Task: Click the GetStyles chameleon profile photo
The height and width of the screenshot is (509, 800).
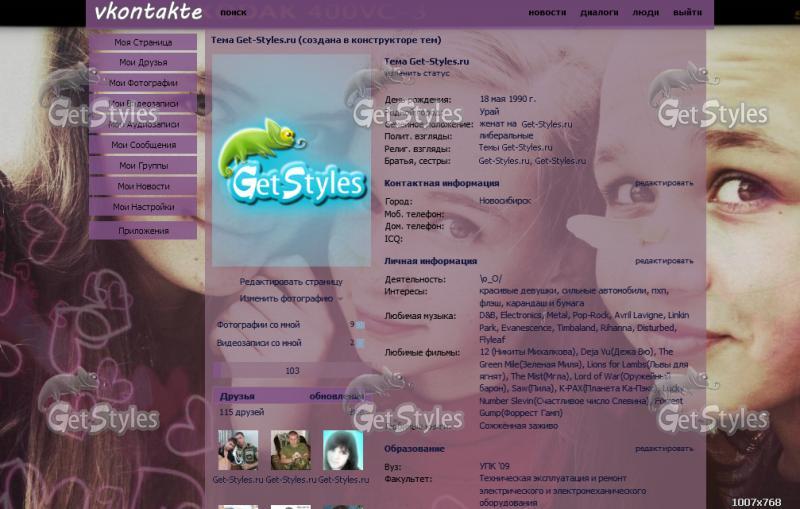Action: pyautogui.click(x=291, y=161)
